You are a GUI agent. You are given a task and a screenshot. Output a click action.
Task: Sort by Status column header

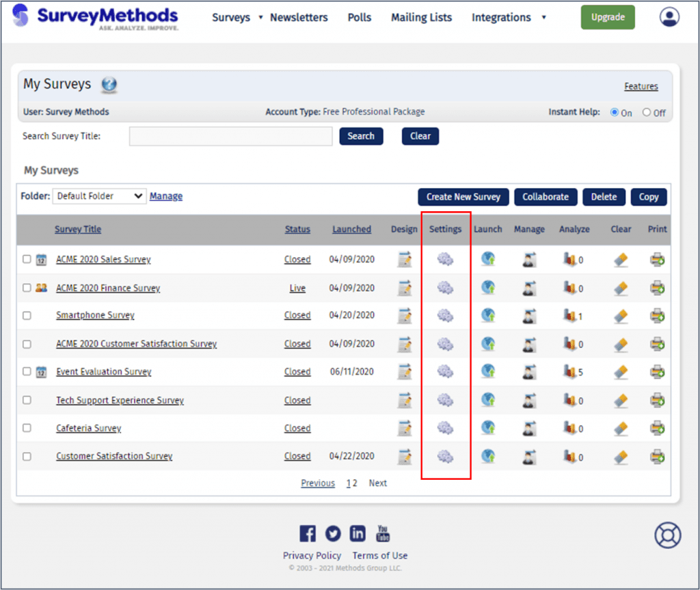tap(297, 229)
